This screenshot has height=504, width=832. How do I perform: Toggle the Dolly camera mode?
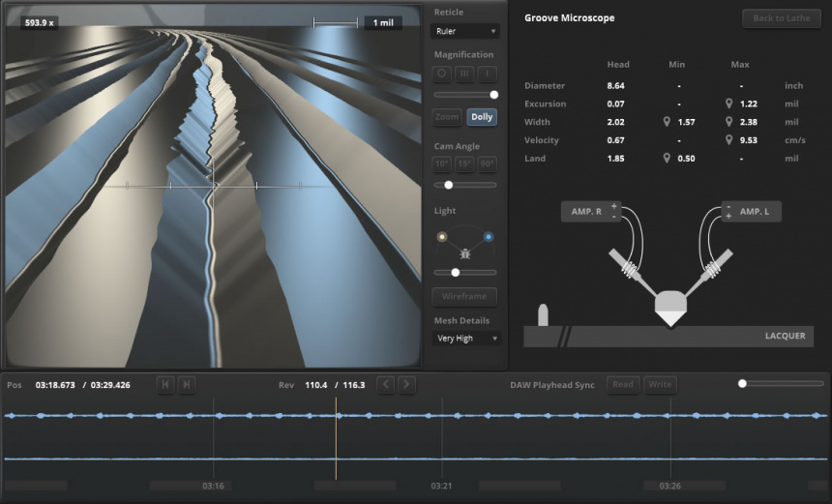[482, 117]
